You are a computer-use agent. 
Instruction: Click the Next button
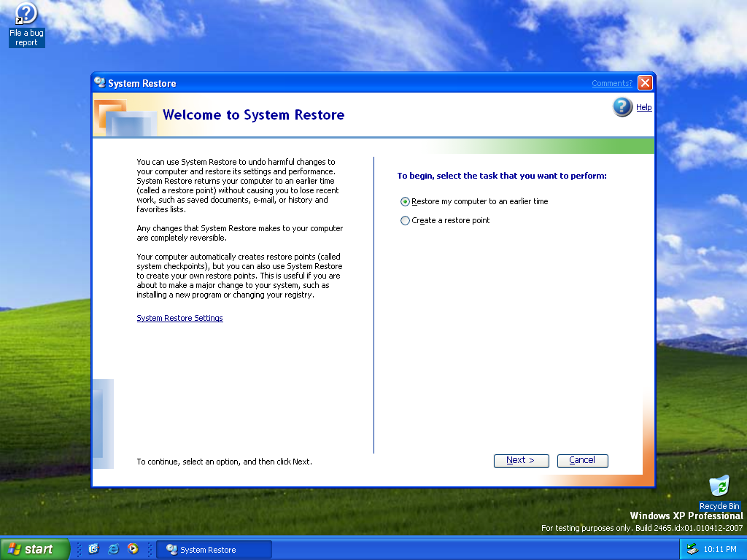coord(521,461)
